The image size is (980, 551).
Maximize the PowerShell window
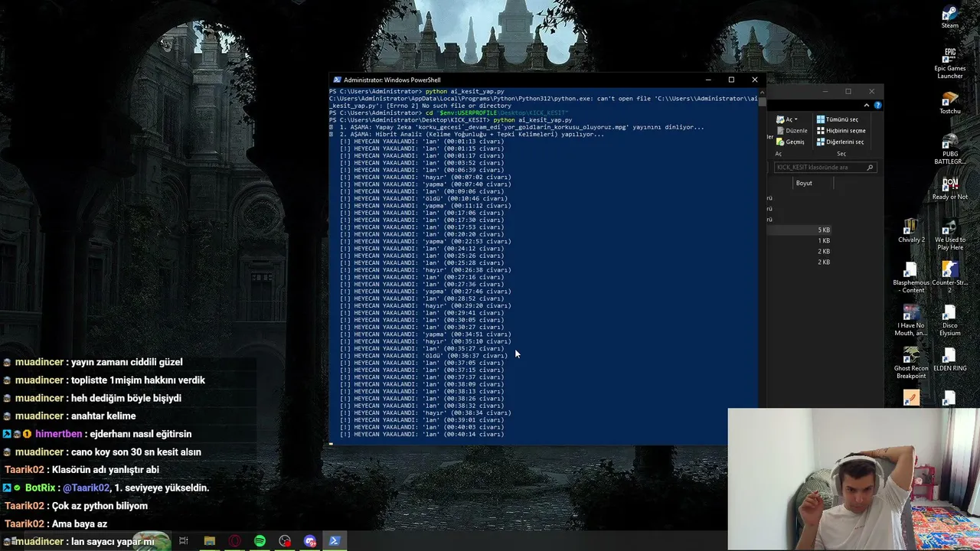pos(731,80)
